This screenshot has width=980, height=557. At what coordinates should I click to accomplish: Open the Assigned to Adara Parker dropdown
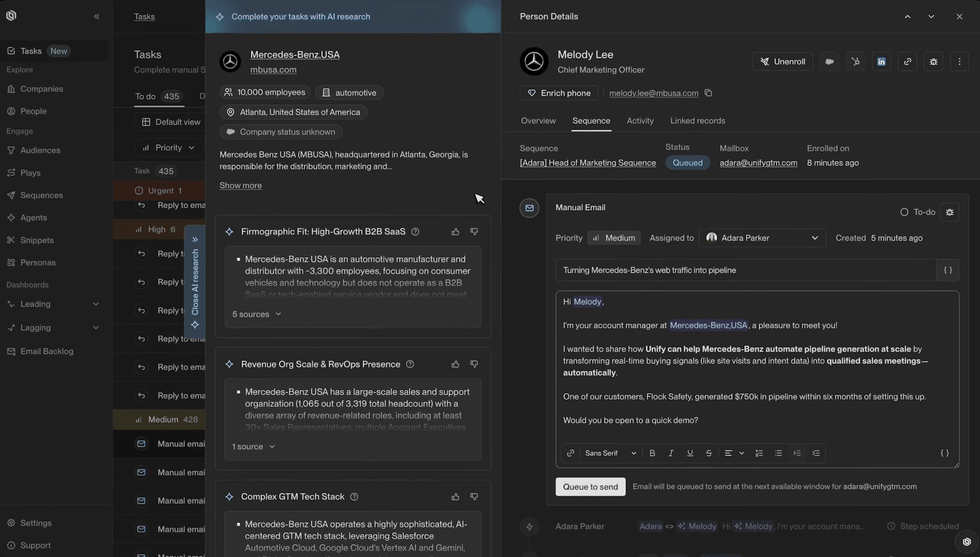coord(762,238)
